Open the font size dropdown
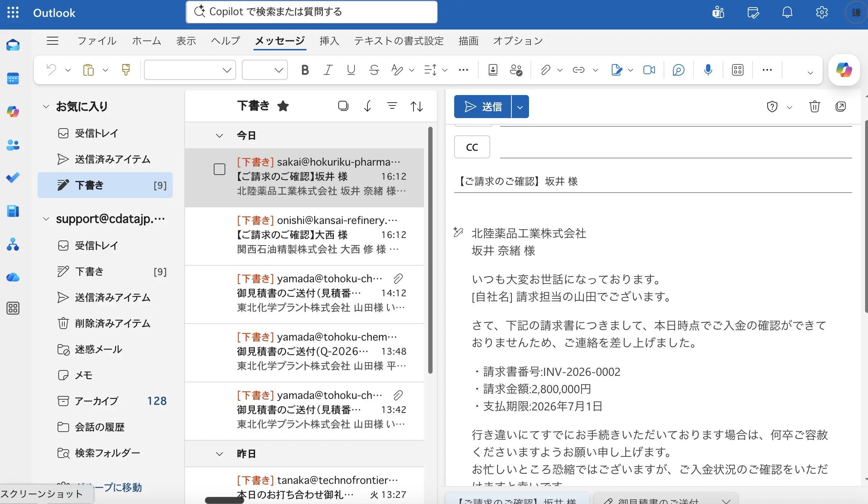 265,70
